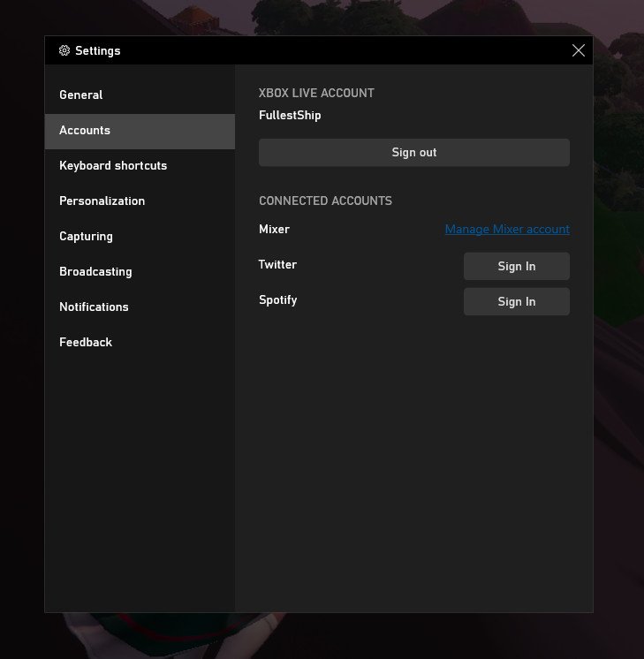Open the General settings tab
This screenshot has width=644, height=659.
pos(140,95)
